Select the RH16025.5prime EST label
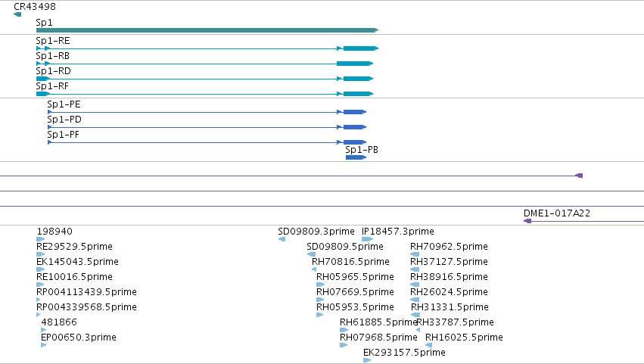The width and height of the screenshot is (644, 364). [x=464, y=338]
